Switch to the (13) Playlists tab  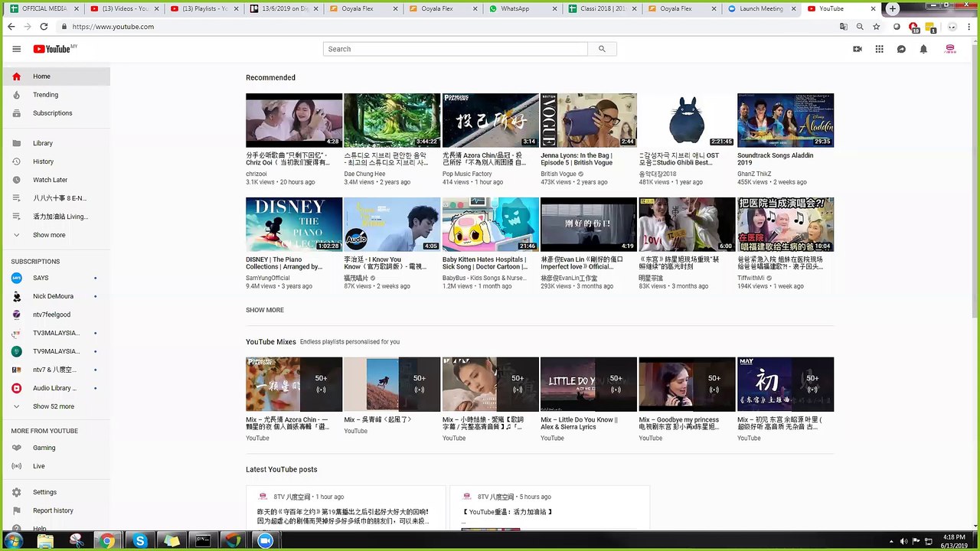[x=203, y=8]
